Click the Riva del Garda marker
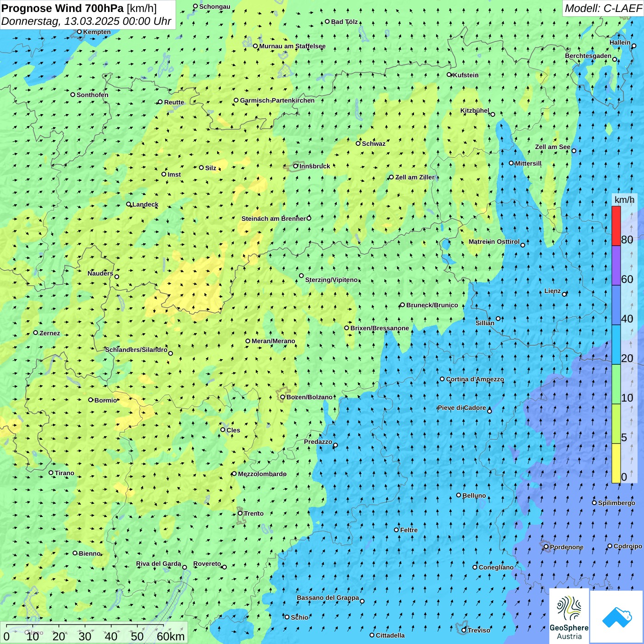 (x=185, y=567)
